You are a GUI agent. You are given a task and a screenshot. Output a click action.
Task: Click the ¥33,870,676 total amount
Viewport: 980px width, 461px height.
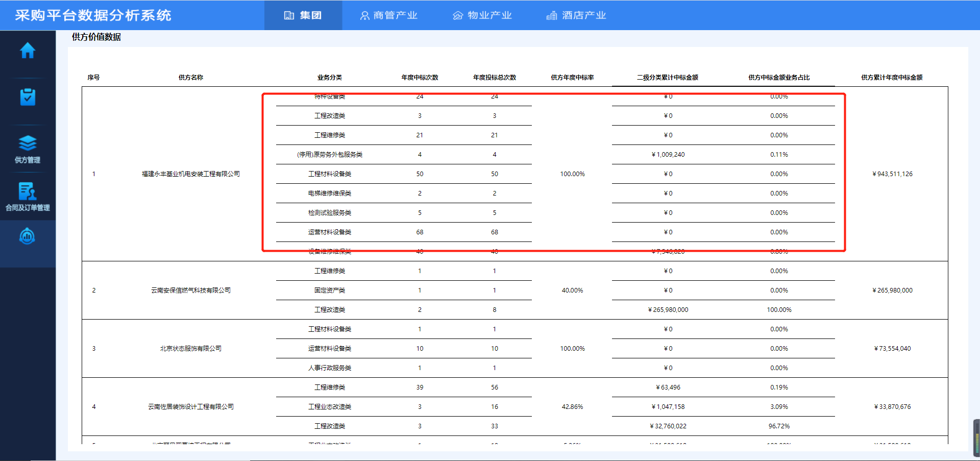[892, 407]
